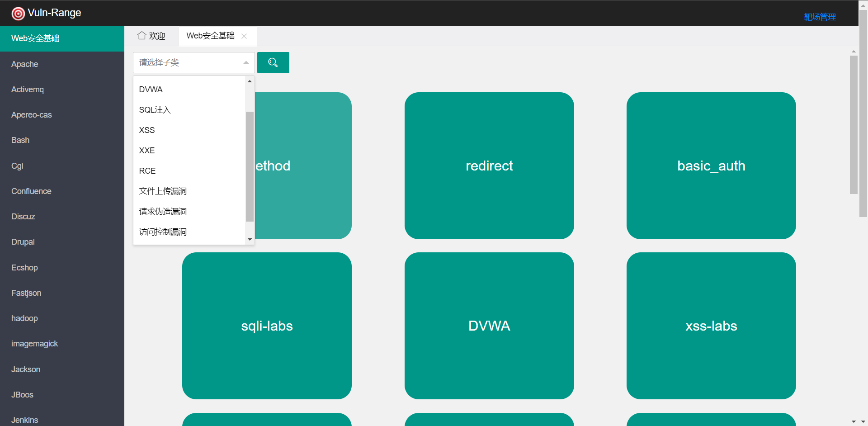Image resolution: width=868 pixels, height=426 pixels.
Task: Open Apache in the sidebar
Action: [x=25, y=64]
